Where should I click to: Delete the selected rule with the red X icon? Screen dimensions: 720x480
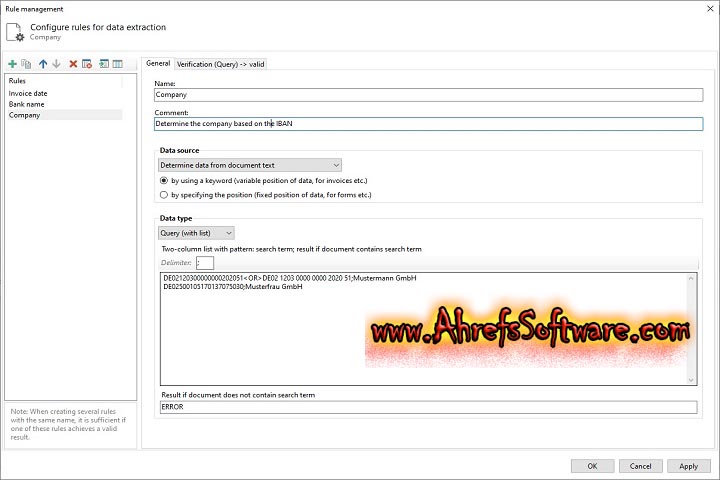click(73, 64)
